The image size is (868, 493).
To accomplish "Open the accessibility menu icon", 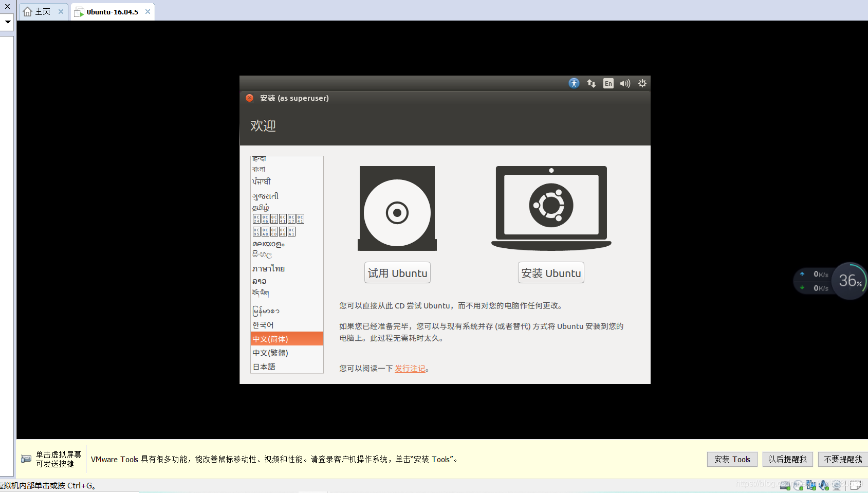I will 574,83.
